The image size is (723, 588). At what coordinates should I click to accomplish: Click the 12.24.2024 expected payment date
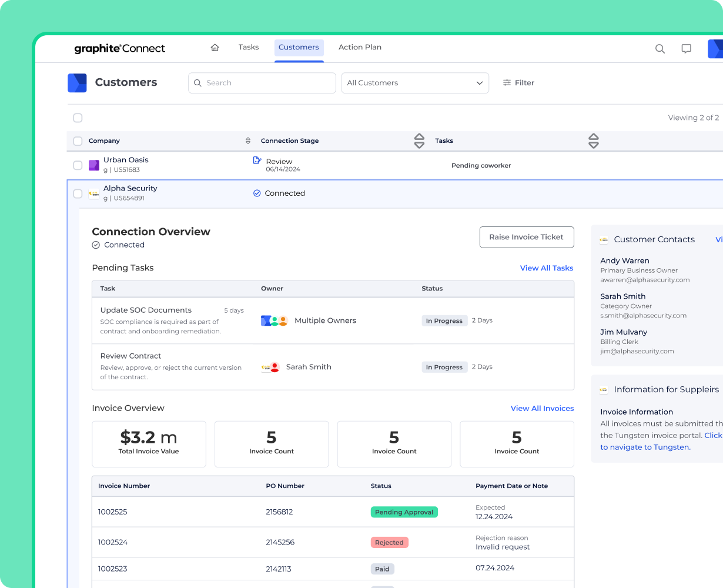(x=494, y=517)
